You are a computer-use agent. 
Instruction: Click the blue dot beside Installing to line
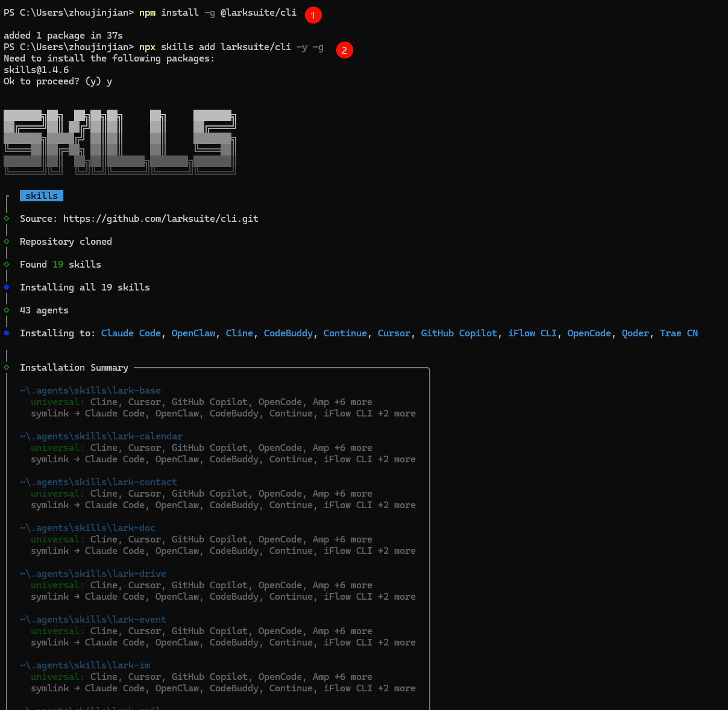(7, 333)
